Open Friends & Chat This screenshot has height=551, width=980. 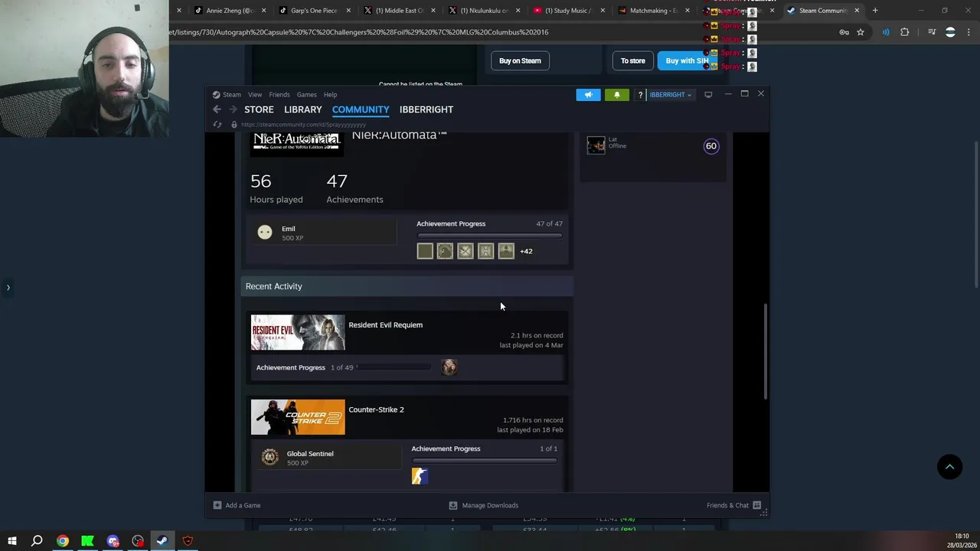733,505
